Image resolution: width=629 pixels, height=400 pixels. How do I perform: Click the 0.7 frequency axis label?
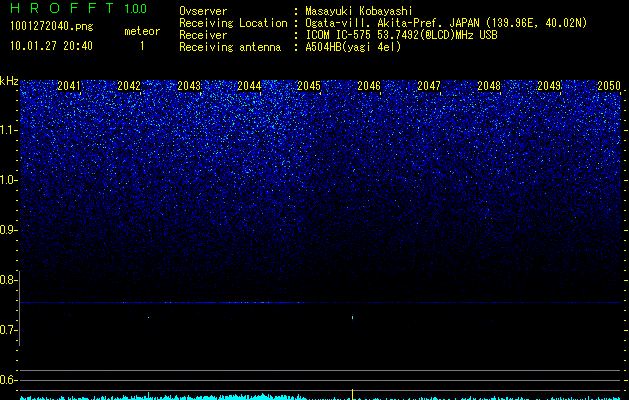click(x=8, y=330)
